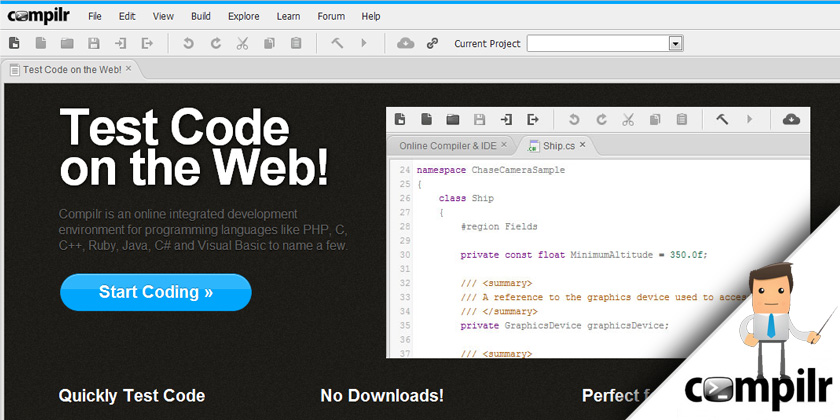Click the New File icon in main toolbar
The width and height of the screenshot is (840, 420).
click(x=41, y=43)
